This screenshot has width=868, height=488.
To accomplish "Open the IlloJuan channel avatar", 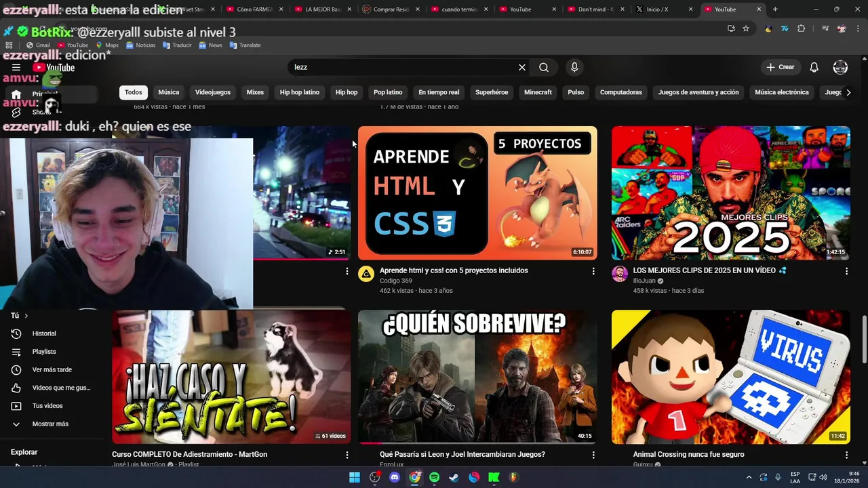I will (x=619, y=274).
